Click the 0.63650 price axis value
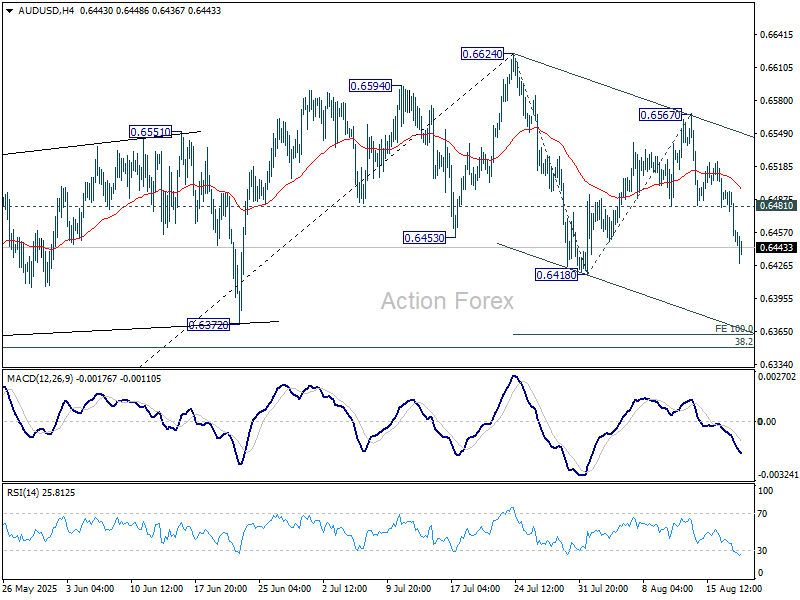 pyautogui.click(x=777, y=331)
